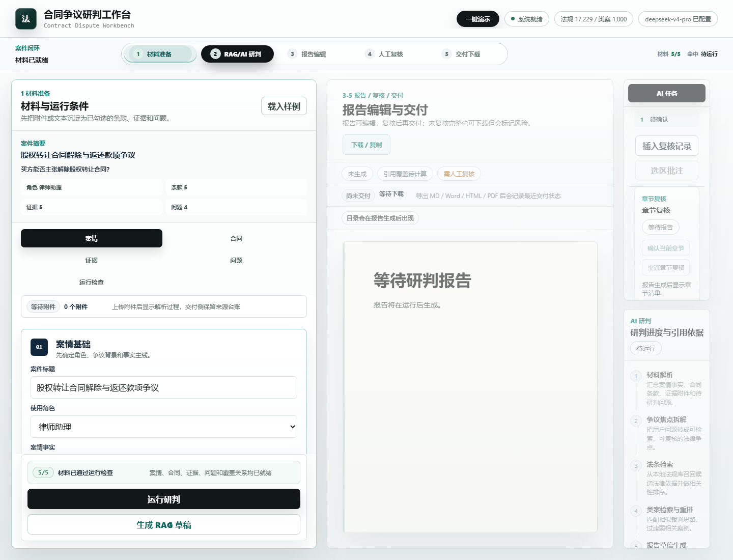
Task: Click the 条款 5 summary cell
Action: (236, 187)
